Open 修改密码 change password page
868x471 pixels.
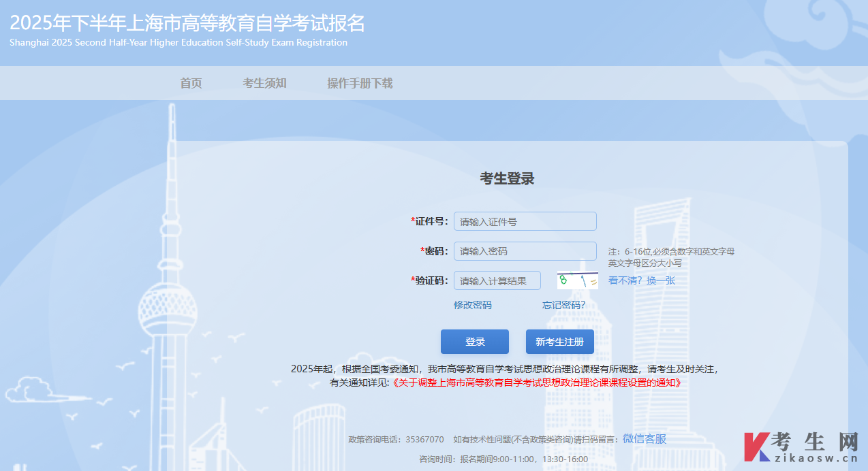coord(472,304)
